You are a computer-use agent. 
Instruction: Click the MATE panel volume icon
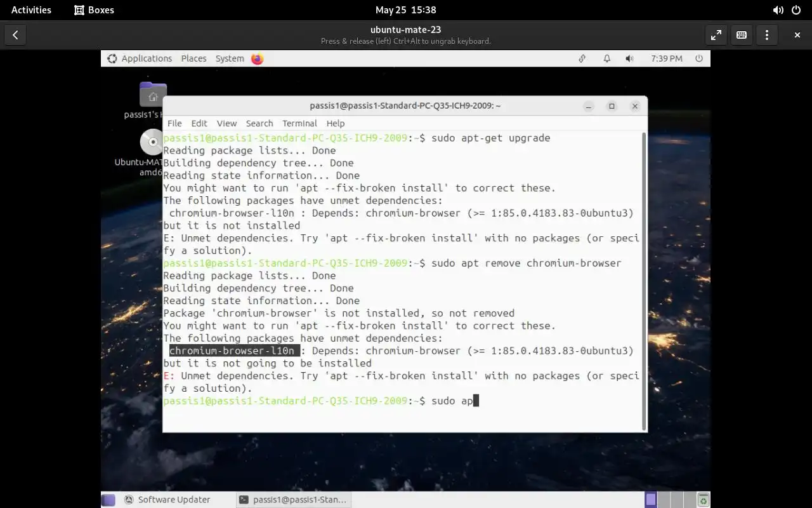click(x=629, y=58)
